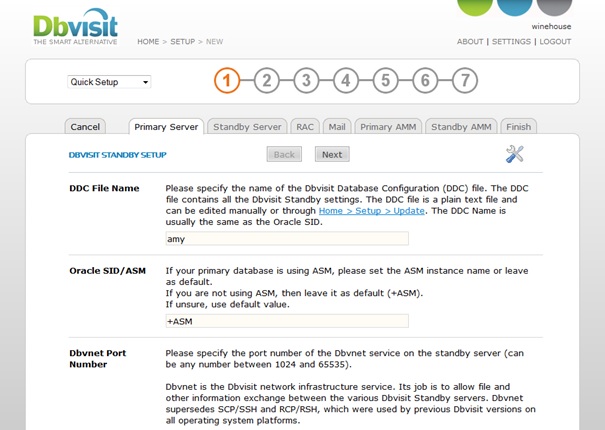Click the DBVISIT STANDBY SETUP heading
The height and width of the screenshot is (430, 605).
pos(118,155)
